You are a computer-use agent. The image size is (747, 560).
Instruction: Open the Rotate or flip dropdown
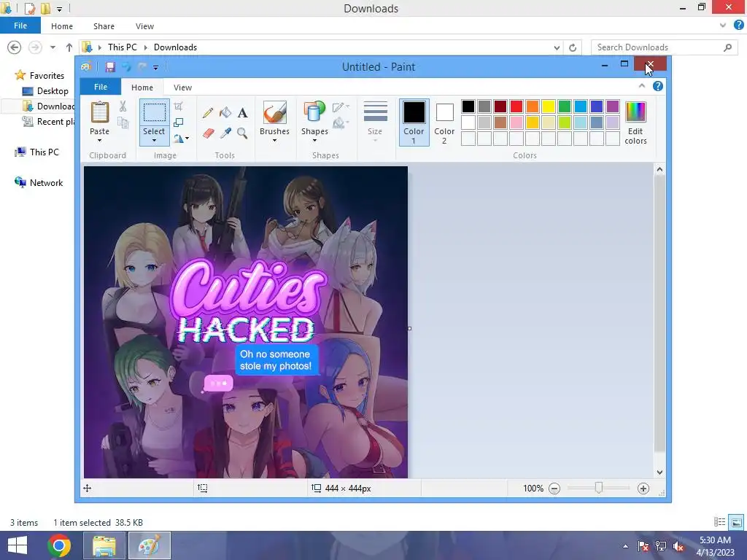point(181,139)
